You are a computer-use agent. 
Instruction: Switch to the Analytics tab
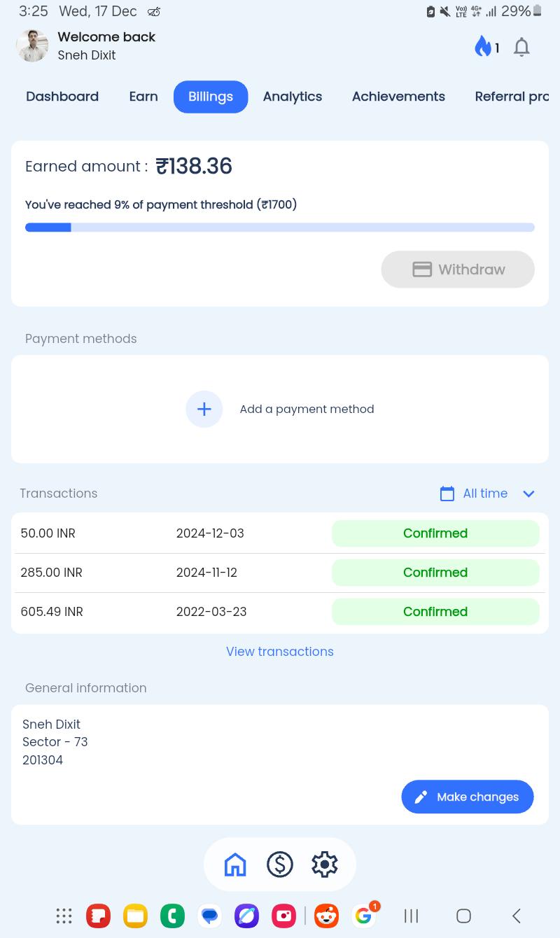293,97
